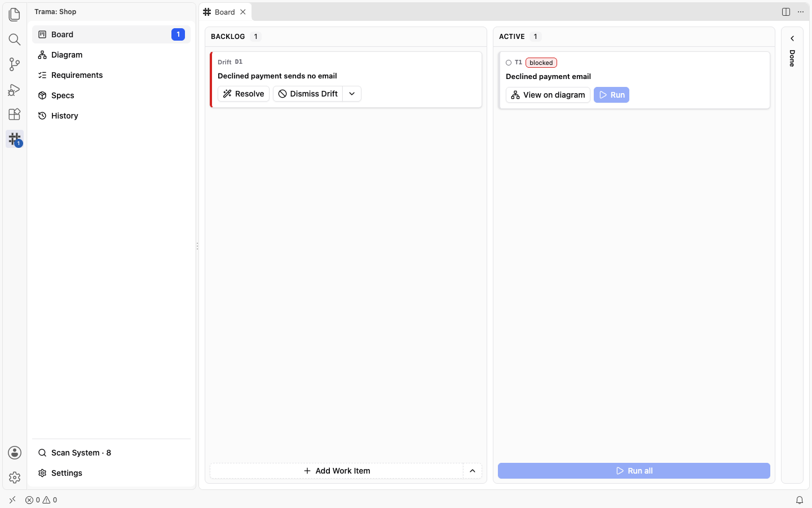Image resolution: width=812 pixels, height=508 pixels.
Task: Show errors and warnings in status bar
Action: 41,500
